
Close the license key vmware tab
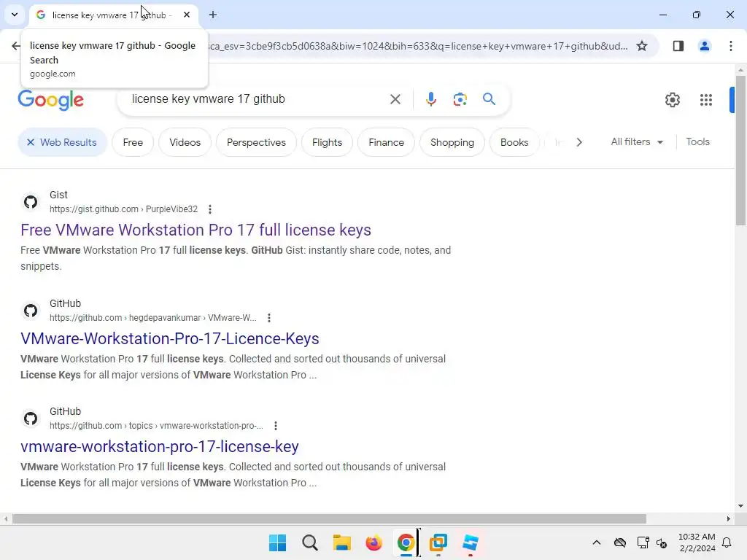pos(187,15)
